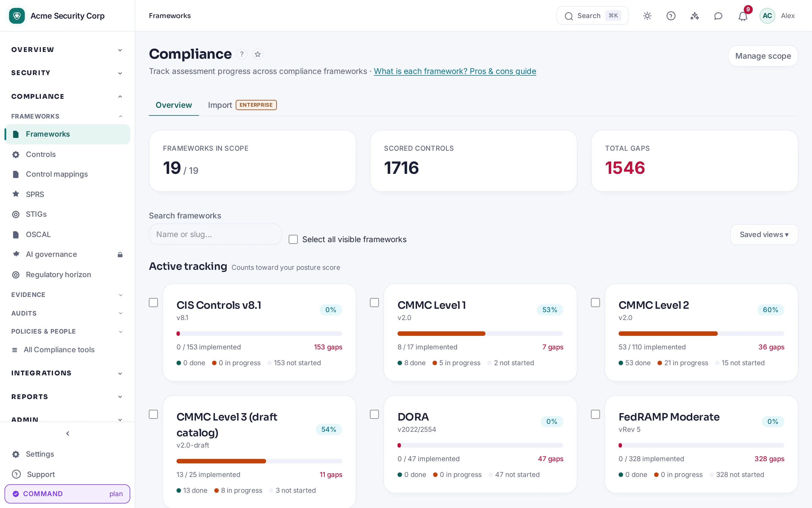Image resolution: width=812 pixels, height=508 pixels.
Task: Select the CMMC Level 1 checkbox
Action: coord(374,302)
